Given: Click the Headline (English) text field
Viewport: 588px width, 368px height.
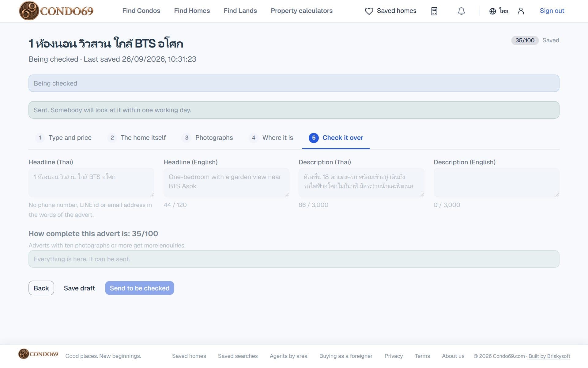Looking at the screenshot, I should 226,182.
